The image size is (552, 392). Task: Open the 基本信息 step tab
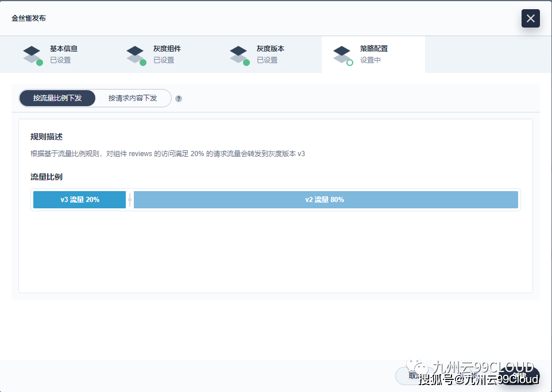point(63,55)
